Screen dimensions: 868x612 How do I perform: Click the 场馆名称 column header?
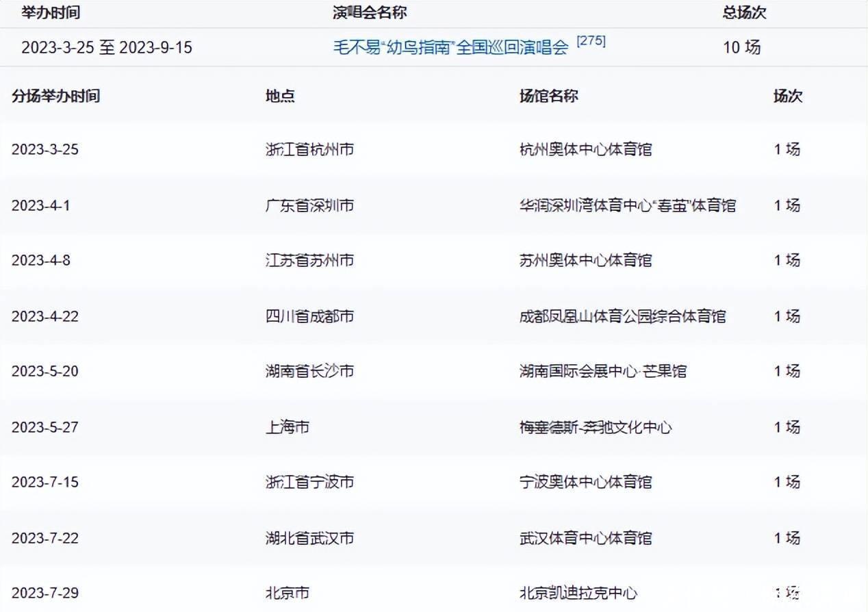coord(549,96)
